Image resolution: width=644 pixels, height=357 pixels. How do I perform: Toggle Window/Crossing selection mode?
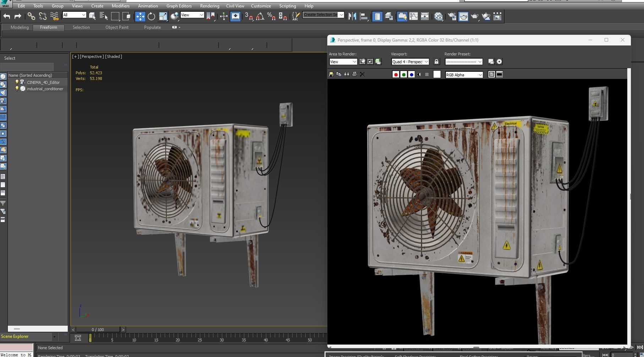tap(126, 16)
